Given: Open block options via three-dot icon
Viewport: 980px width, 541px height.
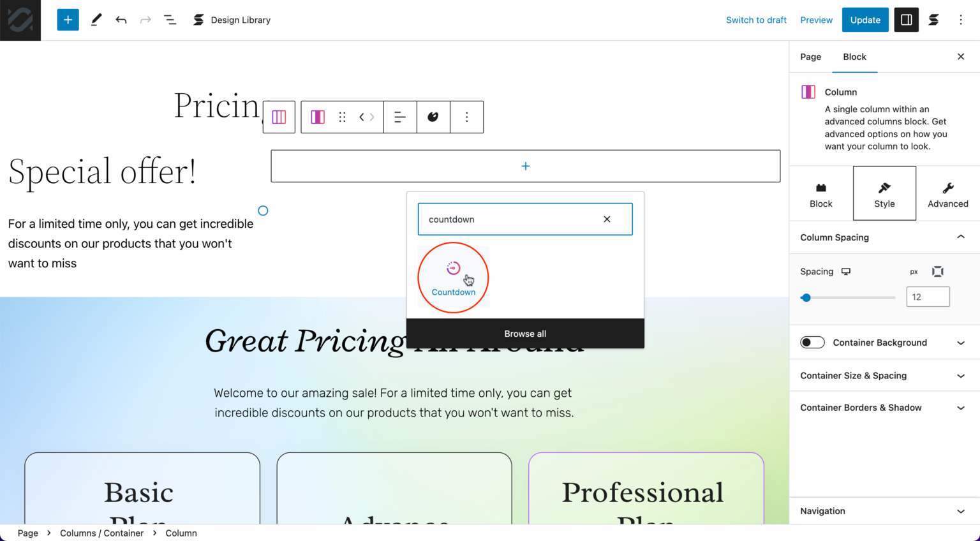Looking at the screenshot, I should (466, 117).
